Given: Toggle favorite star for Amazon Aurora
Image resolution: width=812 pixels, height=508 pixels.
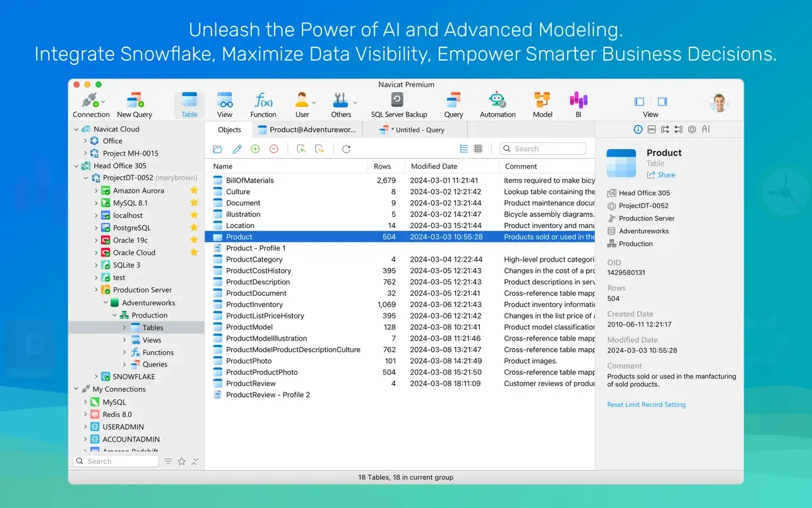Looking at the screenshot, I should (194, 190).
